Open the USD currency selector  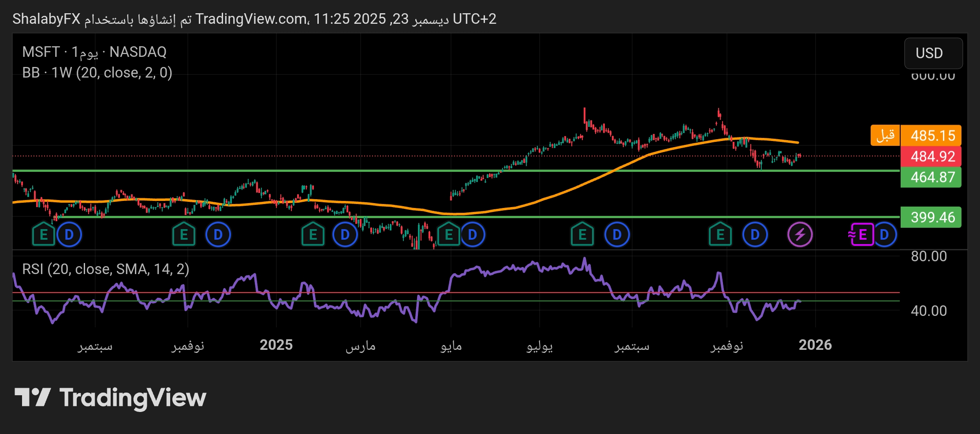(x=933, y=53)
